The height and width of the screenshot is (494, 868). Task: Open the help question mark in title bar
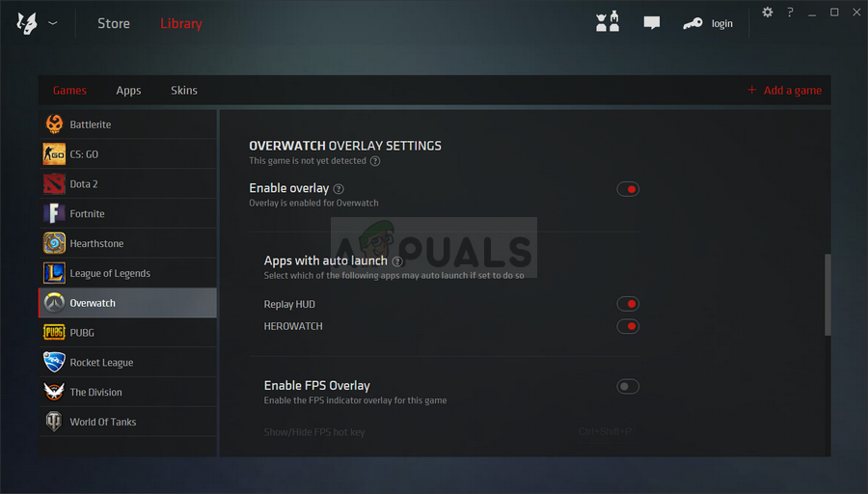point(790,12)
